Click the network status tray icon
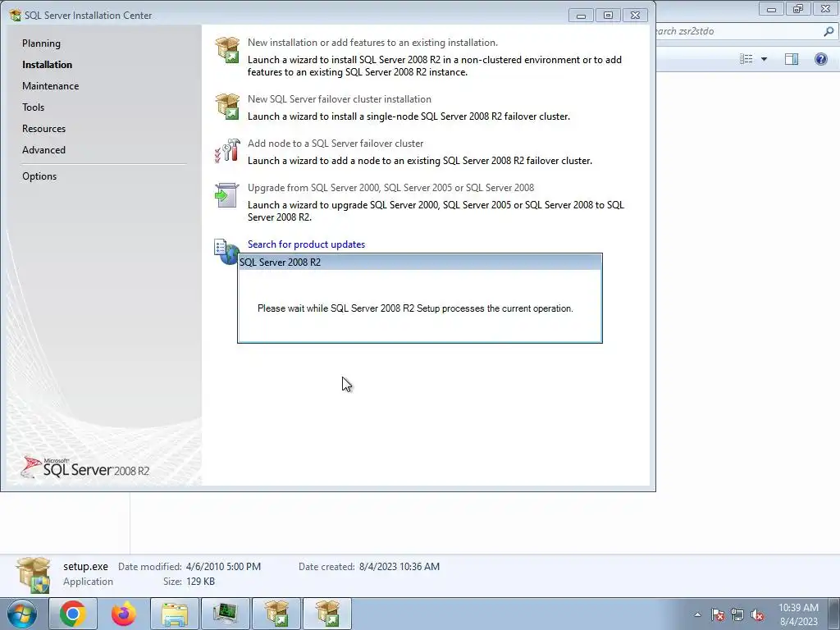Screen dimensions: 840x630 click(x=737, y=614)
